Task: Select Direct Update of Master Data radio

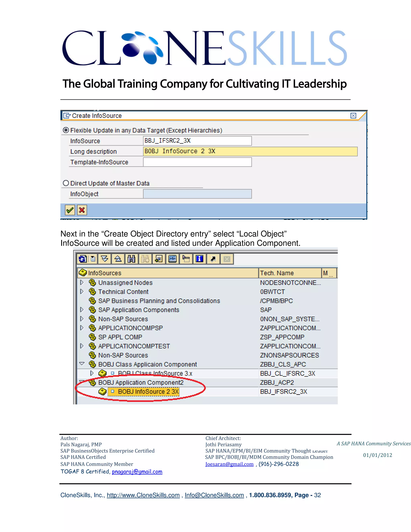Action: (x=66, y=183)
